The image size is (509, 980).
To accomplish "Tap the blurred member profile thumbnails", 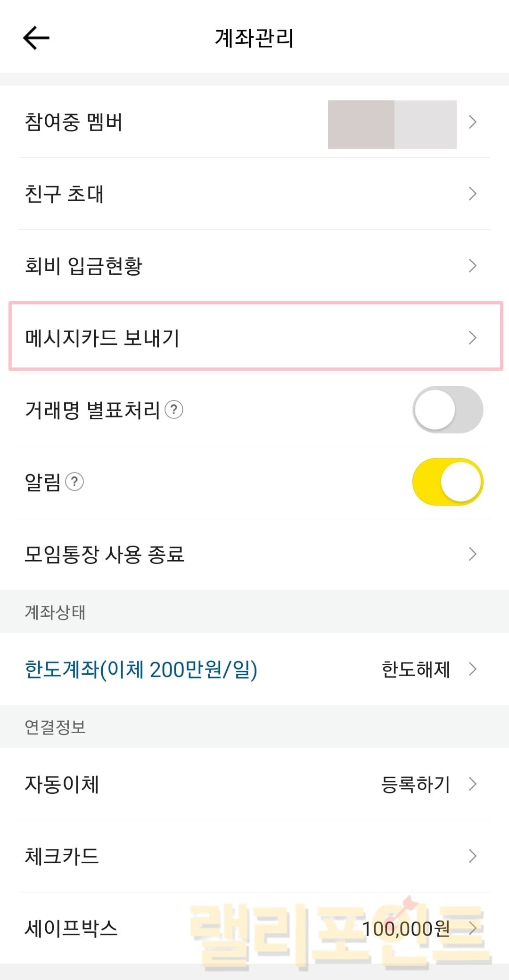I will (392, 124).
